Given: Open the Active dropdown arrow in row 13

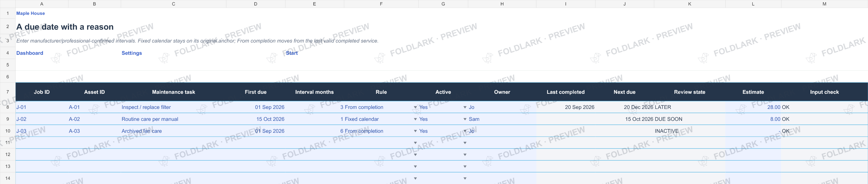Looking at the screenshot, I should tap(465, 166).
